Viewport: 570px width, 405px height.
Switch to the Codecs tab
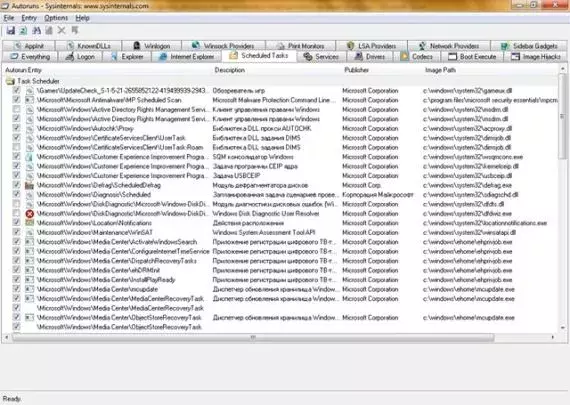click(x=417, y=57)
